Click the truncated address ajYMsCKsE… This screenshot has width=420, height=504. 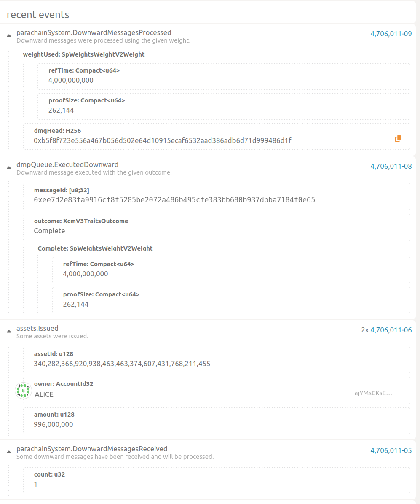[x=373, y=393]
